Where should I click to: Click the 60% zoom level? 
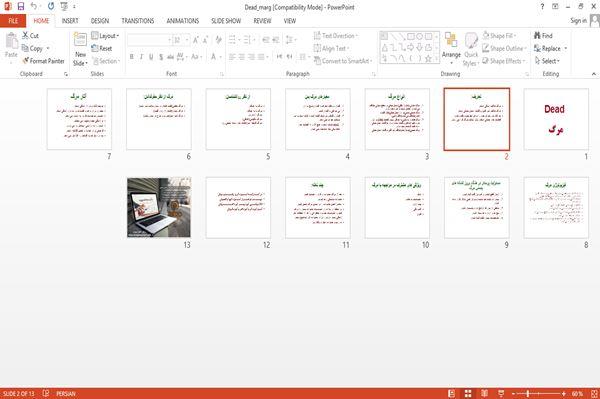coord(577,393)
